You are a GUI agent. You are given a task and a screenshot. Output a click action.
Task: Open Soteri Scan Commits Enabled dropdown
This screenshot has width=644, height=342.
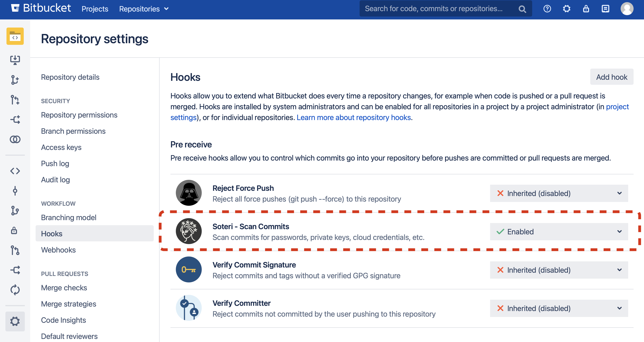[x=559, y=232]
